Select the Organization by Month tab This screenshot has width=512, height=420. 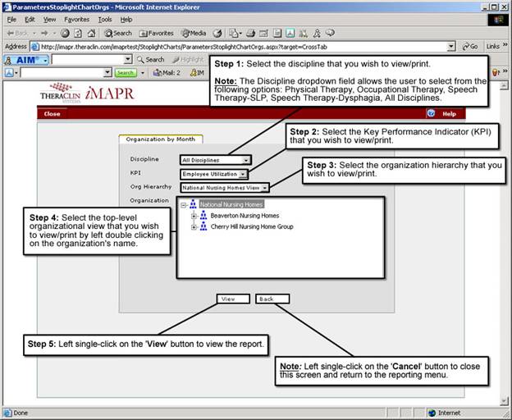(161, 139)
